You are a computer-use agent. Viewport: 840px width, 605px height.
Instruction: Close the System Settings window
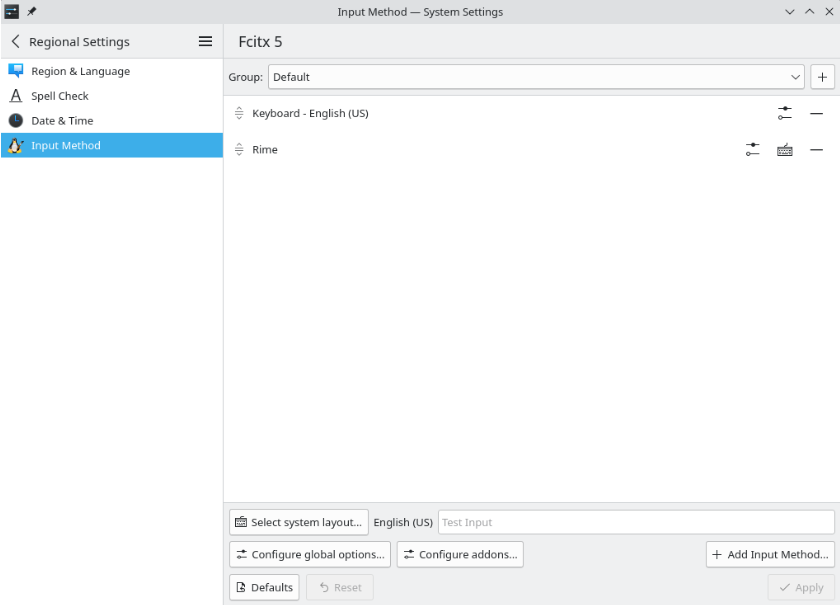[x=829, y=12]
